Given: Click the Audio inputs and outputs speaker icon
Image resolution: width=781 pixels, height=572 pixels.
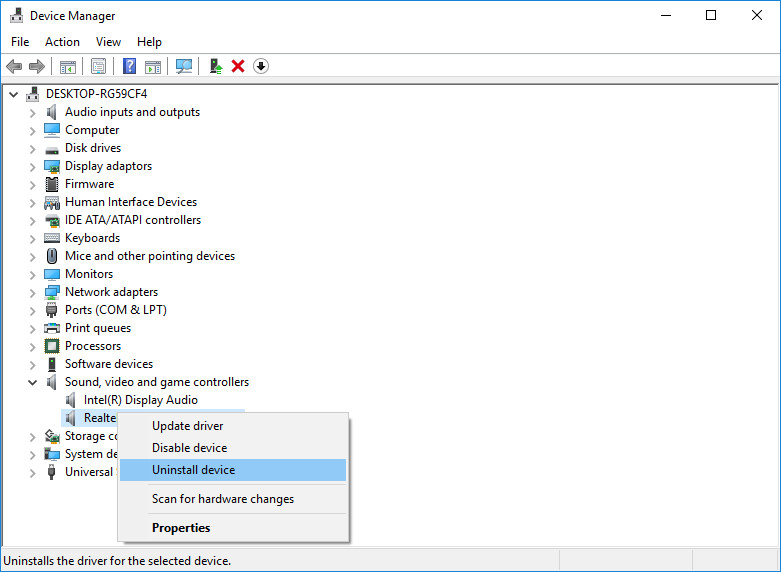Looking at the screenshot, I should pos(52,112).
